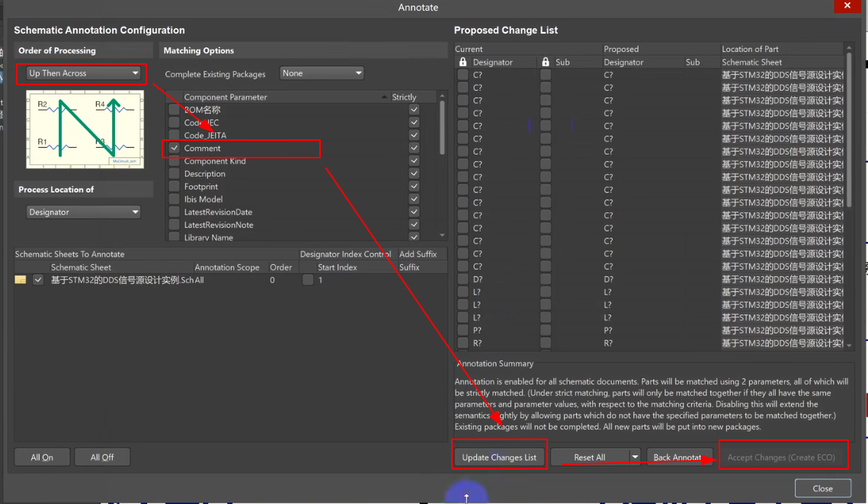Click the sort arrow in Component Parameter header
This screenshot has width=868, height=504.
(x=384, y=97)
